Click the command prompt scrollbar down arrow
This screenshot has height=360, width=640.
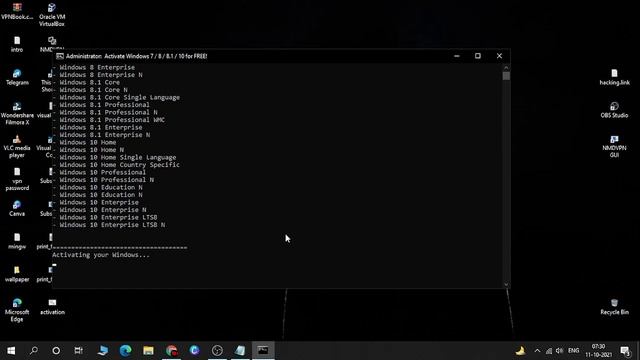506,284
